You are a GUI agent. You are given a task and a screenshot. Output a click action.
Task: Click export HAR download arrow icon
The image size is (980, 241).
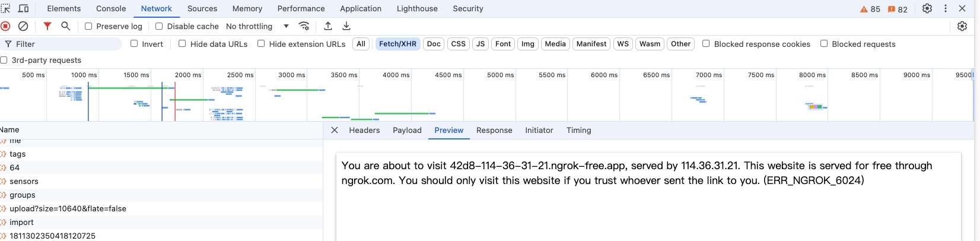[x=346, y=26]
